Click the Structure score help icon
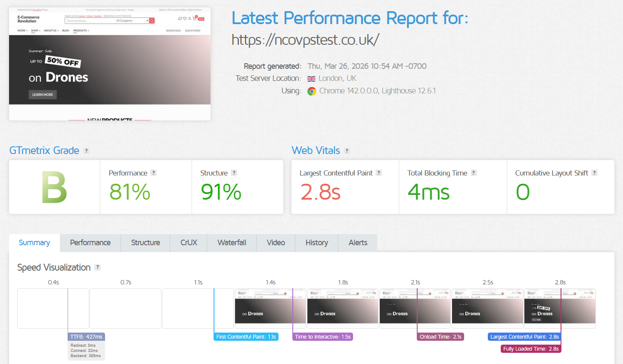623x364 pixels. coord(234,173)
